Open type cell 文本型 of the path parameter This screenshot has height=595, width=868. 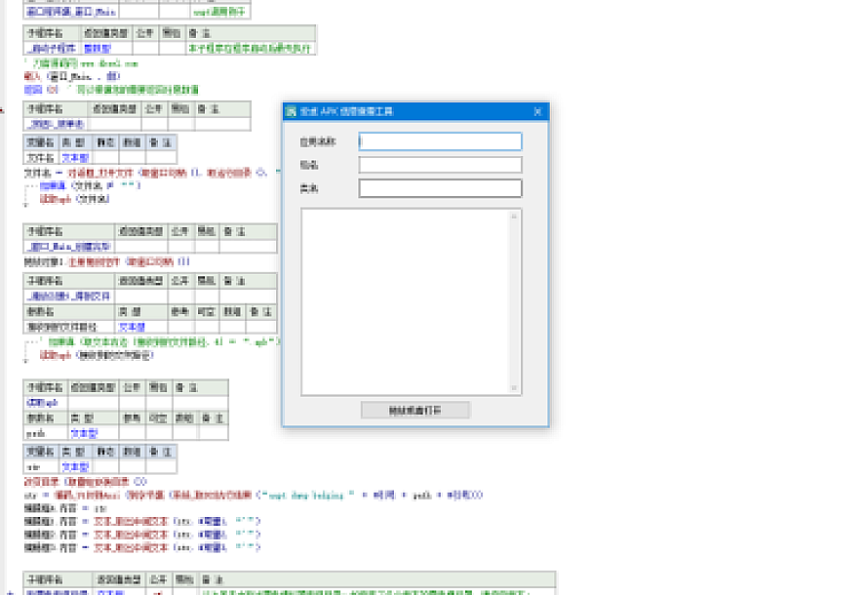[83, 432]
